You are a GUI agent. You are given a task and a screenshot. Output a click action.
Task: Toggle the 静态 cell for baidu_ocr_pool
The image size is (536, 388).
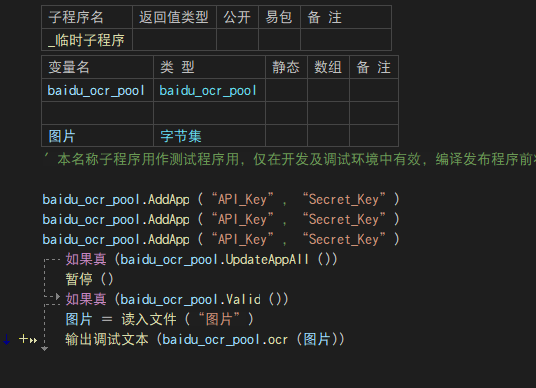click(x=286, y=90)
